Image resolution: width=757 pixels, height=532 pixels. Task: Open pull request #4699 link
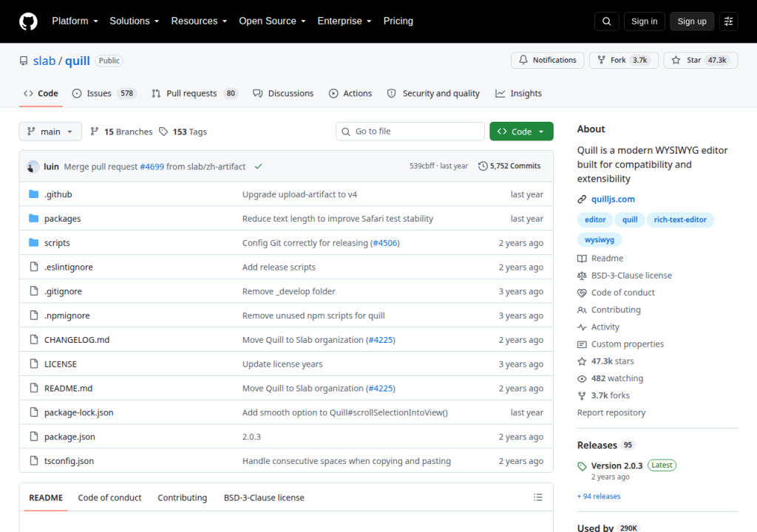pyautogui.click(x=152, y=166)
